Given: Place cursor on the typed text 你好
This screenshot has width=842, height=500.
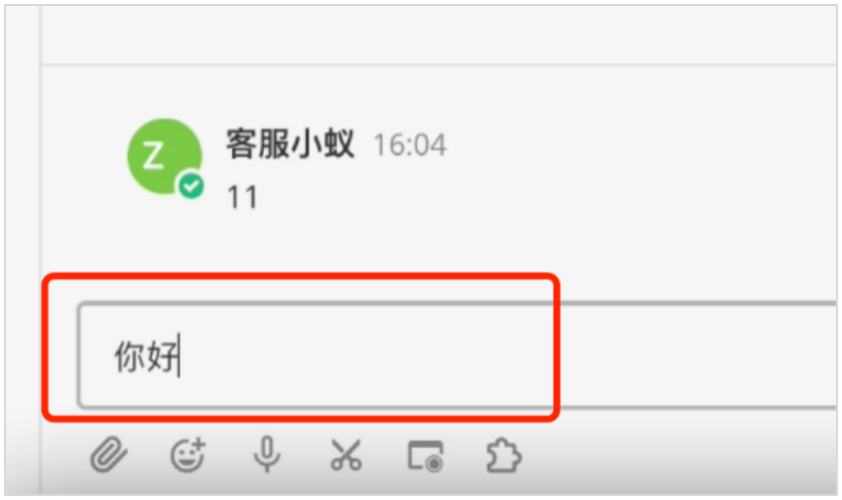Looking at the screenshot, I should tap(146, 357).
